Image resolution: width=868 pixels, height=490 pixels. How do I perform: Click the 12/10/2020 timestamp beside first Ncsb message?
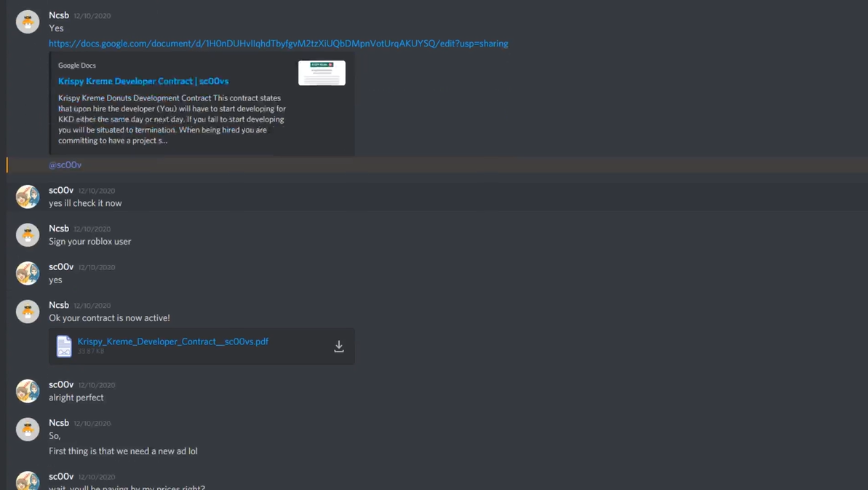pos(92,16)
